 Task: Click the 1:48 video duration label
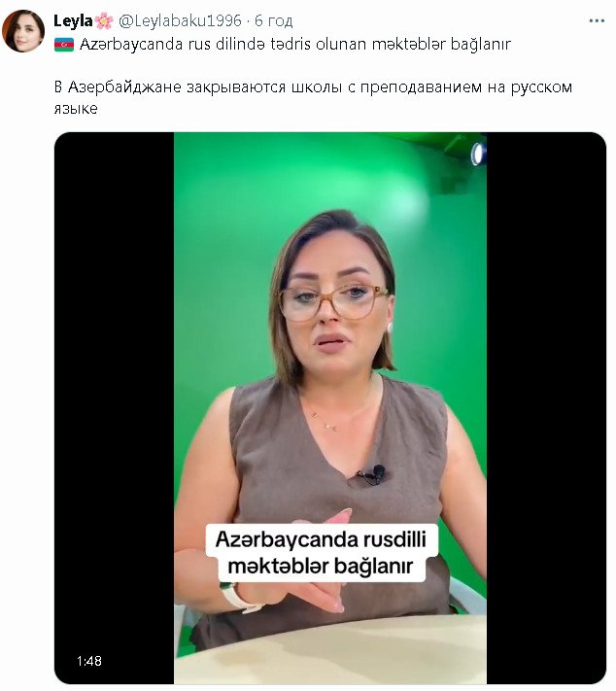(x=89, y=661)
